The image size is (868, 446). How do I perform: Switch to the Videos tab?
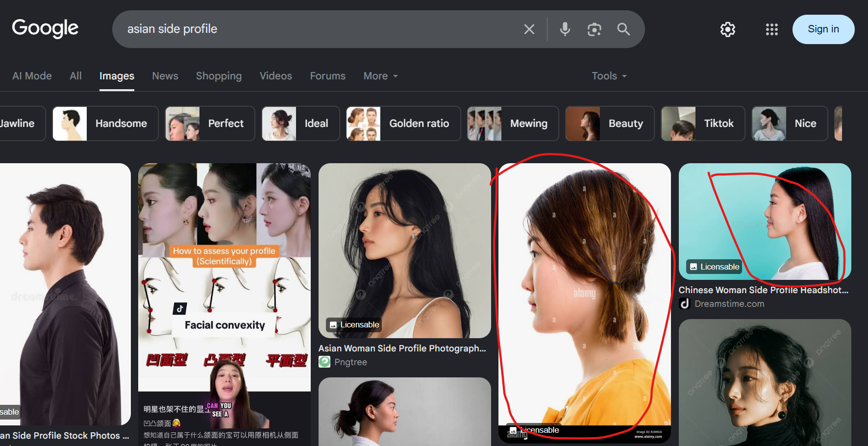point(276,76)
